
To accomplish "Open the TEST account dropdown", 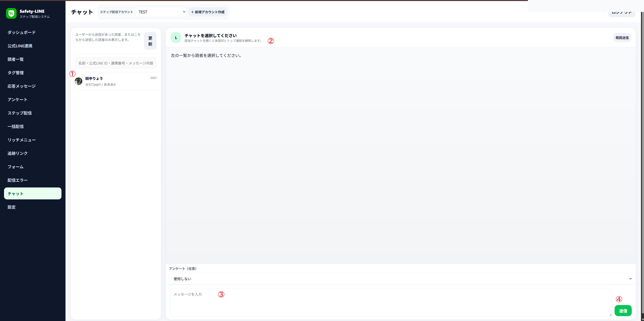I will coord(161,12).
